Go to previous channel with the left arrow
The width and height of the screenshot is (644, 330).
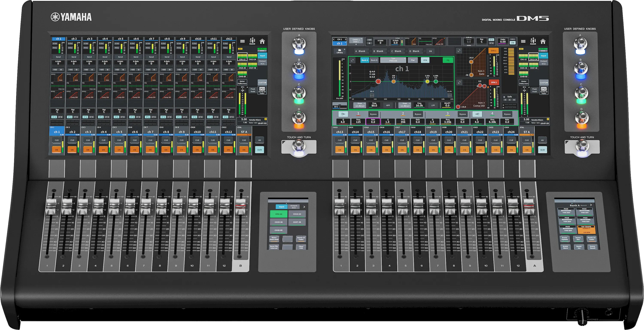(334, 39)
